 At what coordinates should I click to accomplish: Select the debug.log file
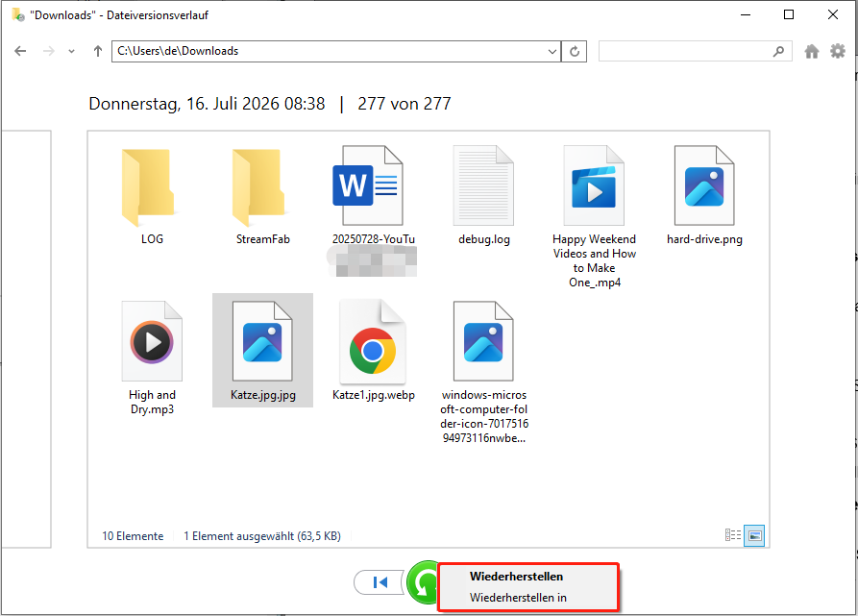[x=483, y=196]
